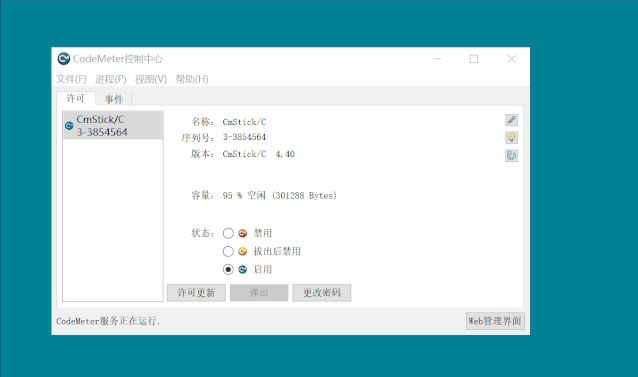Click the 许可更新 button
Screen dimensions: 638x377
coord(196,293)
